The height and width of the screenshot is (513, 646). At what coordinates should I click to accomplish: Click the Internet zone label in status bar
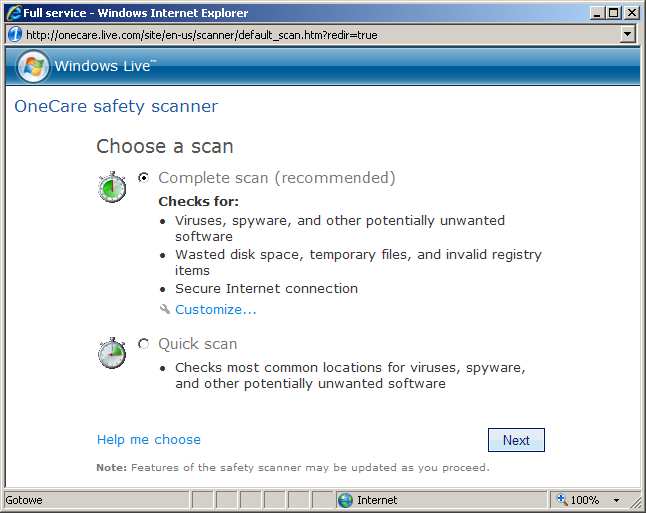coord(377,500)
